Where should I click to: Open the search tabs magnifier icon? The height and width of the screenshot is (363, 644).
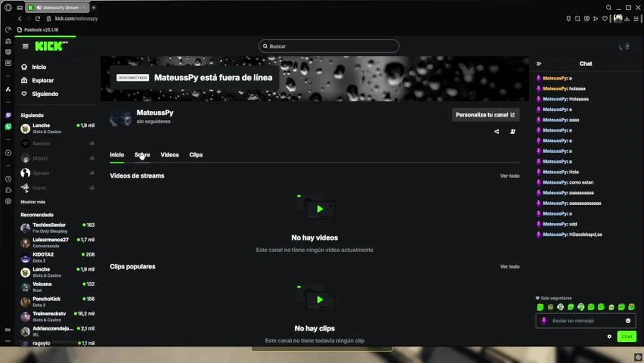click(609, 8)
